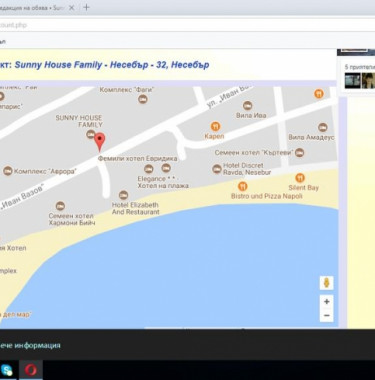This screenshot has height=380, width=375.
Task: Click the browser address bar
Action: pos(187,25)
